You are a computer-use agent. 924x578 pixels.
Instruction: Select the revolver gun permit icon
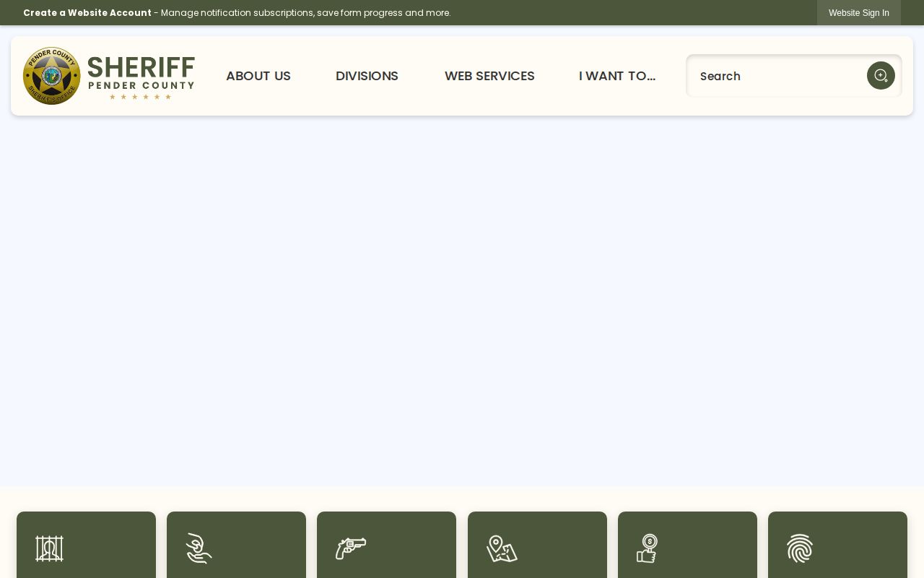[350, 548]
